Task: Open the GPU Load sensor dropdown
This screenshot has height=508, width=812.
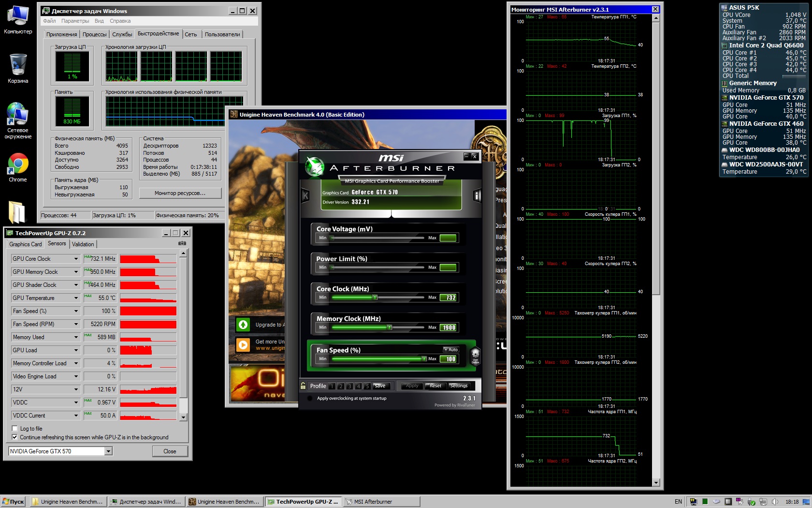Action: tap(76, 350)
